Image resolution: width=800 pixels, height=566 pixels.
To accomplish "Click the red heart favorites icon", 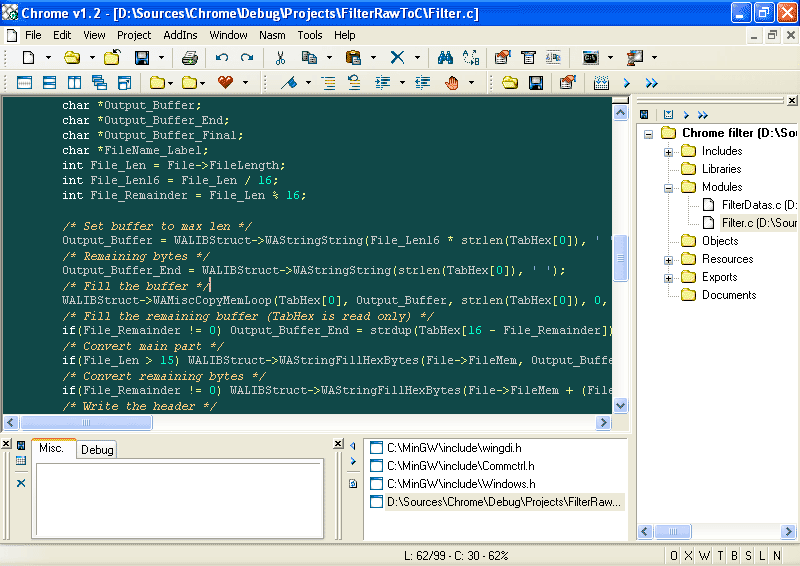I will point(225,83).
